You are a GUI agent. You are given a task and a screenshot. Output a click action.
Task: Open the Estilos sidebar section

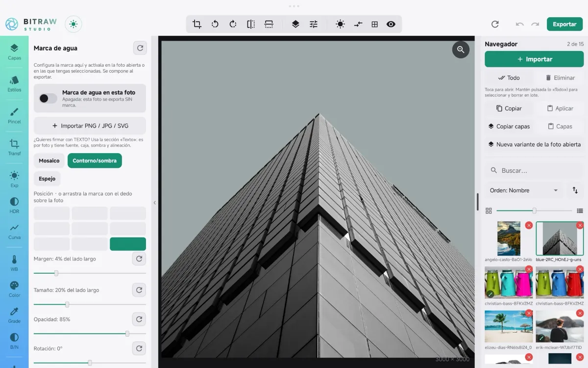(14, 83)
